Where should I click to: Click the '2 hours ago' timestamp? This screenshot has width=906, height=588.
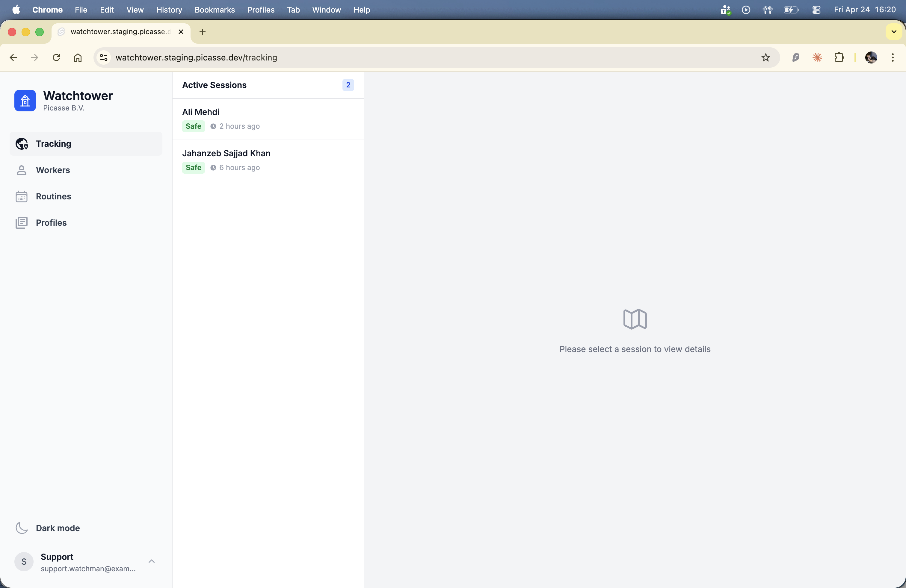(x=239, y=126)
